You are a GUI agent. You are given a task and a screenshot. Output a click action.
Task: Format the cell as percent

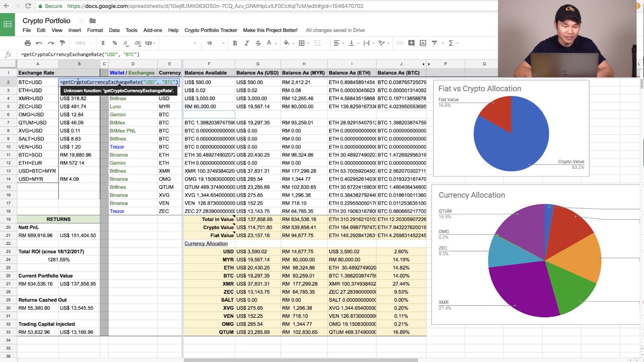[x=115, y=43]
